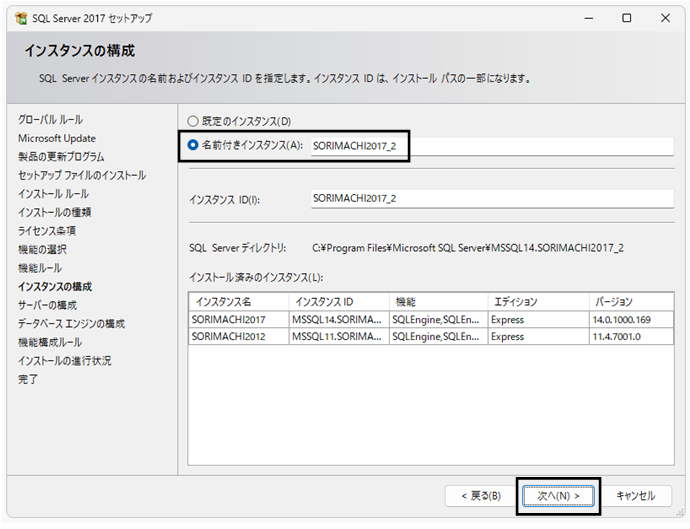
Task: Select the 名前付きインスタンス(A) radio button
Action: tap(193, 145)
